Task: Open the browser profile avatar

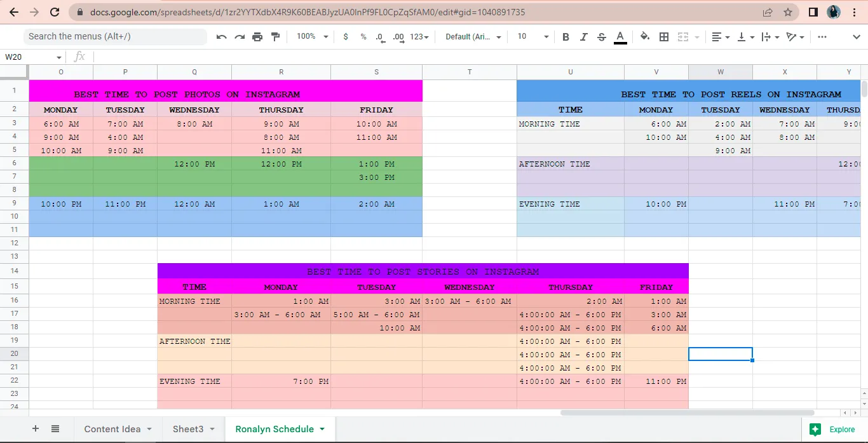Action: pyautogui.click(x=834, y=12)
